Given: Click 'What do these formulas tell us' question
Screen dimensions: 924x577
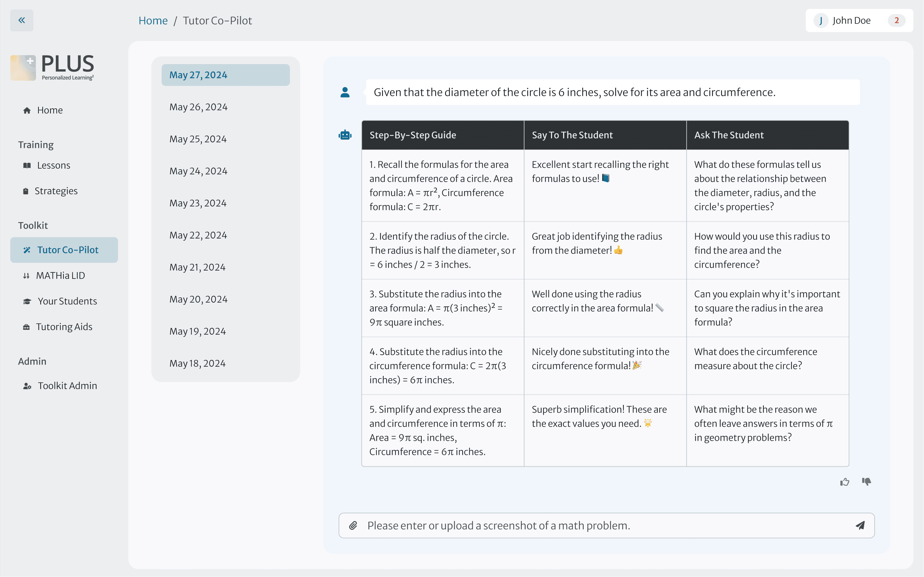Looking at the screenshot, I should click(x=767, y=186).
